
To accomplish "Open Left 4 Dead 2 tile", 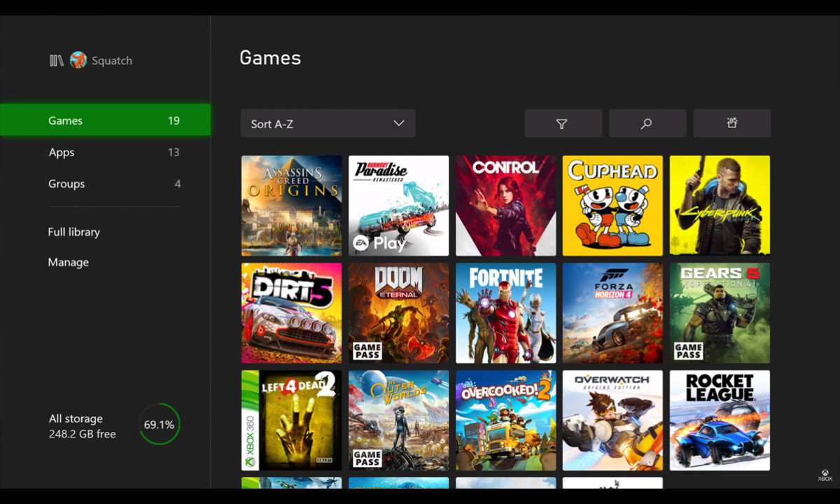I will tap(291, 420).
